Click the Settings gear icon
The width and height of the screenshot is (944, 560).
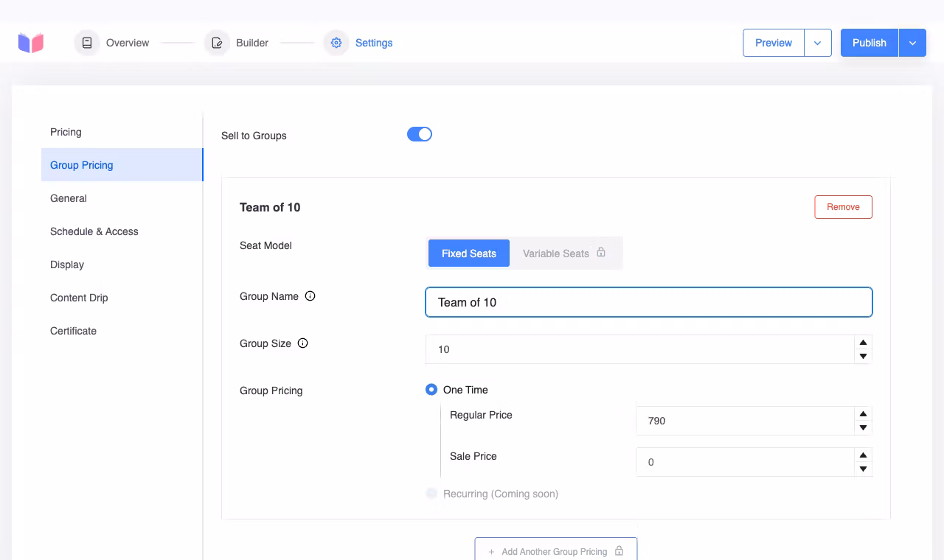(x=336, y=43)
